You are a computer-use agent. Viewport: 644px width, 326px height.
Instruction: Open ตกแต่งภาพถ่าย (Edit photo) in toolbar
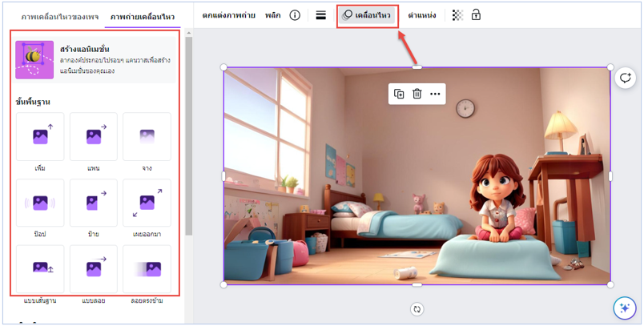229,15
